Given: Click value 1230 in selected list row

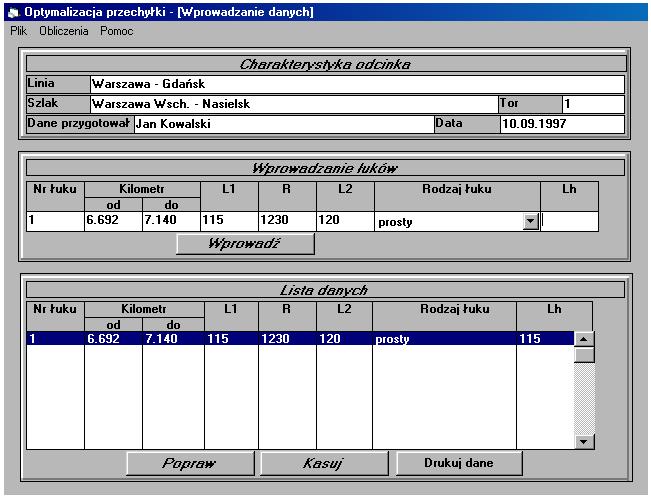Looking at the screenshot, I should [275, 339].
